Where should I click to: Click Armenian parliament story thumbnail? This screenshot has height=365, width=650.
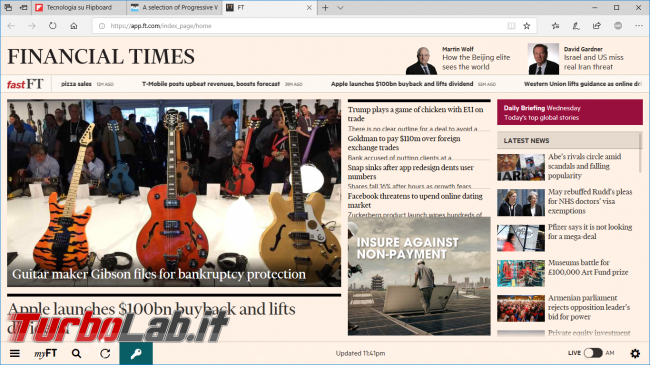click(521, 308)
